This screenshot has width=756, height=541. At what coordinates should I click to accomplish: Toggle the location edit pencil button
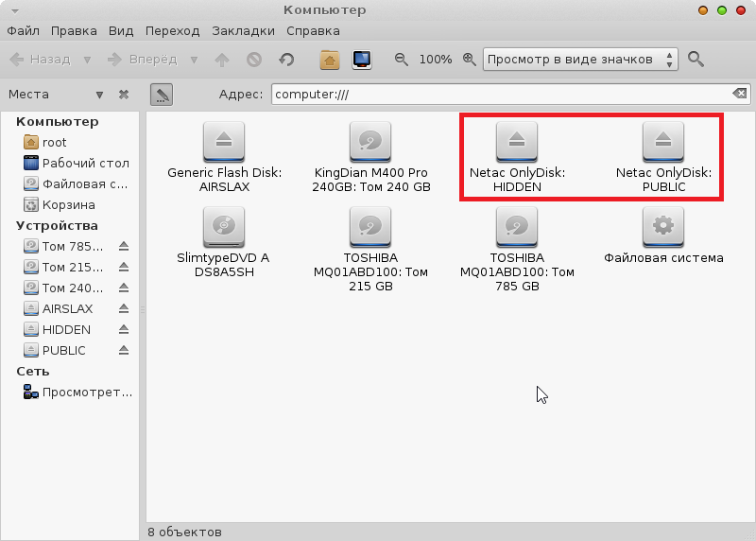pyautogui.click(x=162, y=95)
